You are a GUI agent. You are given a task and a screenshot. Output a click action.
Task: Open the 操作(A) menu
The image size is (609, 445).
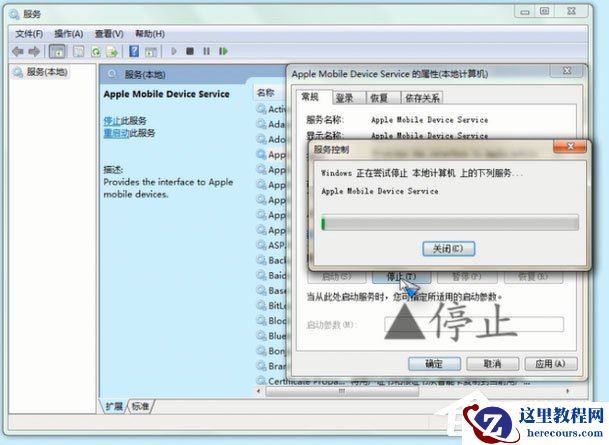click(68, 34)
